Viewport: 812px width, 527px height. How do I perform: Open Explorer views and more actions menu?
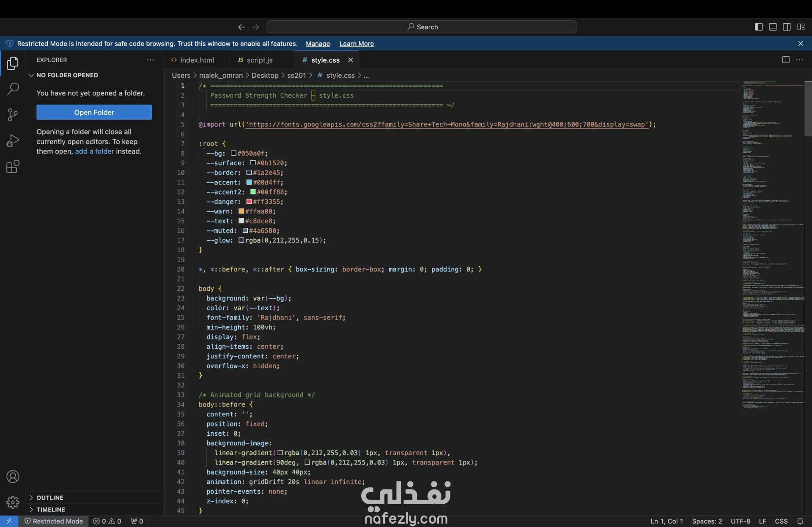pyautogui.click(x=150, y=60)
